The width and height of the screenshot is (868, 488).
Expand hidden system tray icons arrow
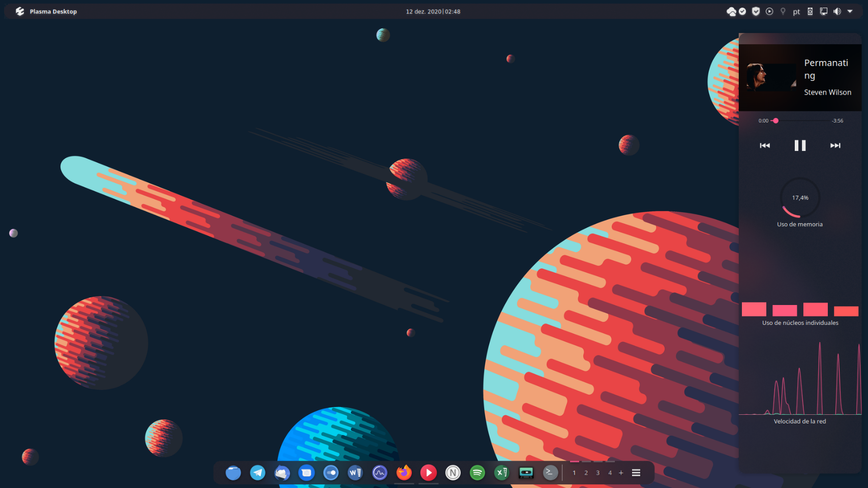click(x=850, y=11)
